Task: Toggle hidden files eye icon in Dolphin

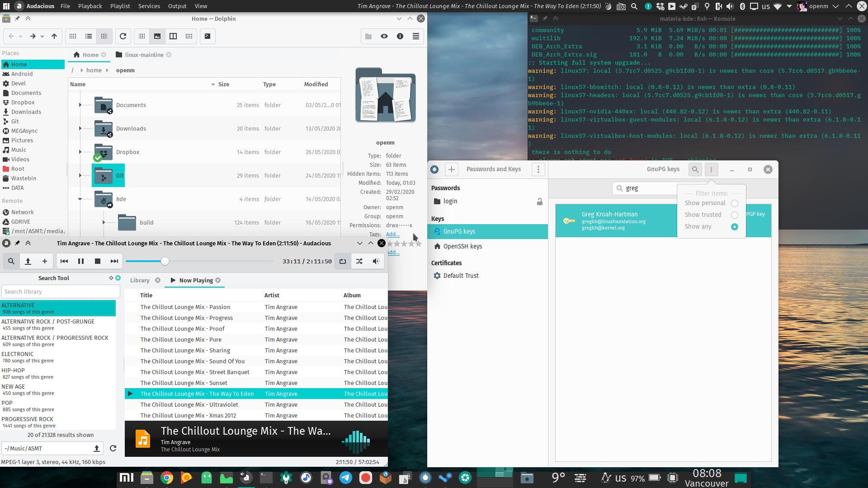Action: (x=384, y=36)
